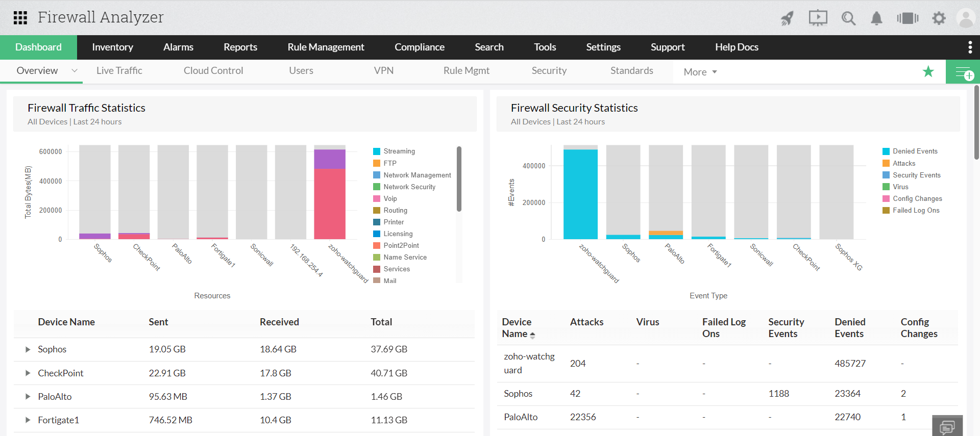
Task: Expand the Sophos device row
Action: pos(28,349)
